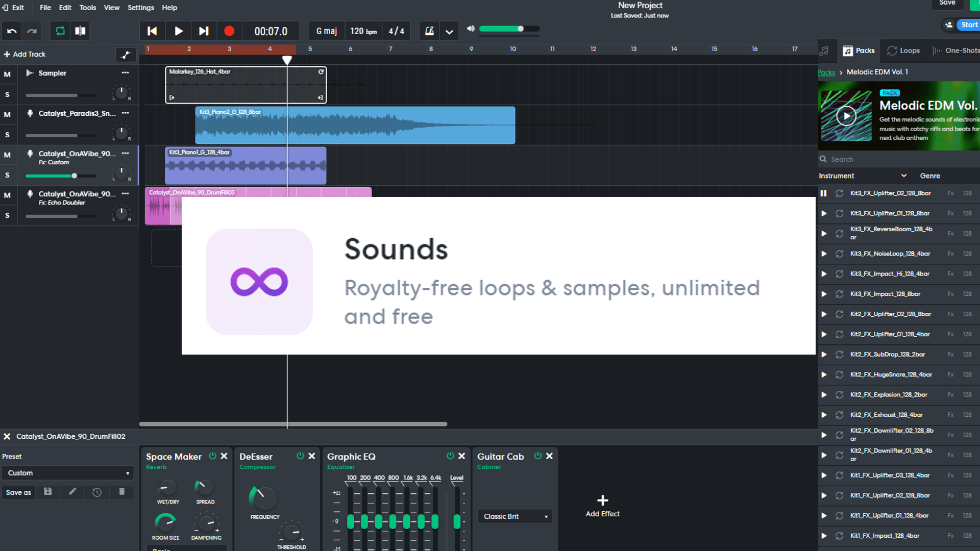Image resolution: width=980 pixels, height=551 pixels.
Task: Expand the metronome options chevron
Action: click(x=449, y=32)
